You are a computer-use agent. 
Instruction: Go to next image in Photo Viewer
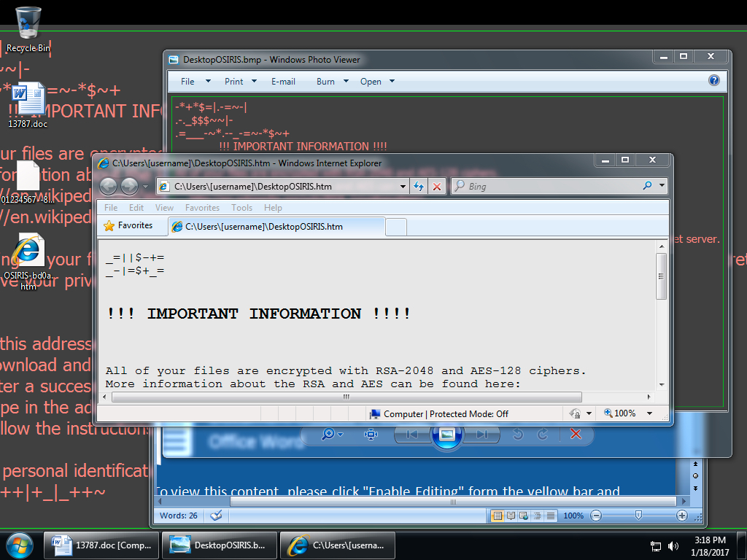(482, 435)
